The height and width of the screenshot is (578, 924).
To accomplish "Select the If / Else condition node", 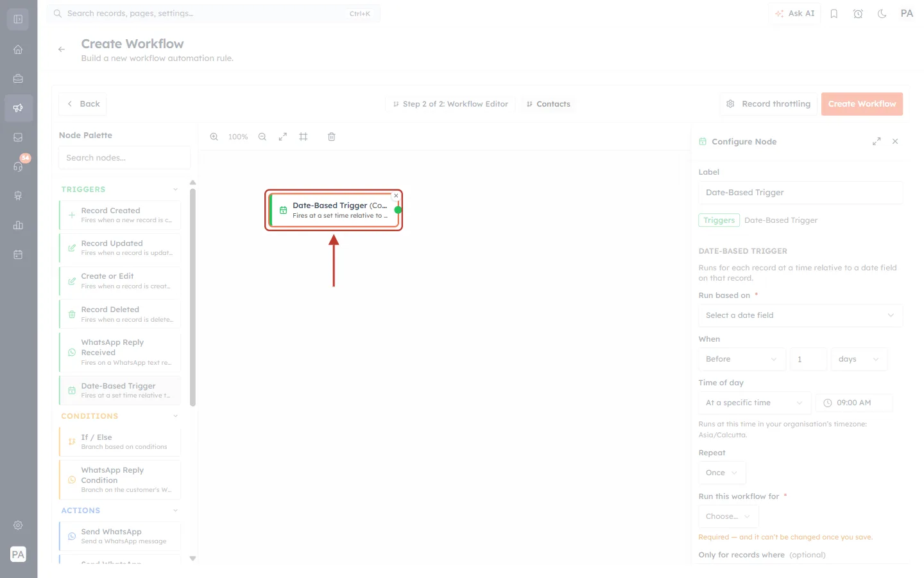I will tap(120, 442).
